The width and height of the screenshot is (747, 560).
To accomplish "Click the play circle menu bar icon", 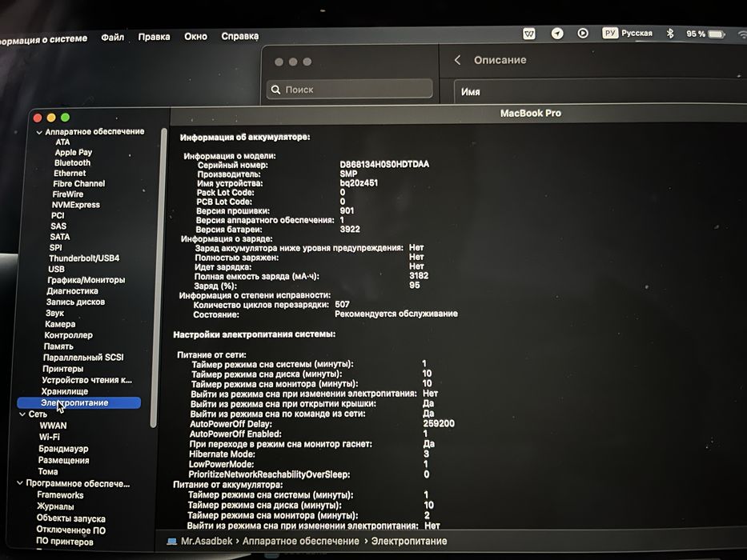I will [x=582, y=34].
